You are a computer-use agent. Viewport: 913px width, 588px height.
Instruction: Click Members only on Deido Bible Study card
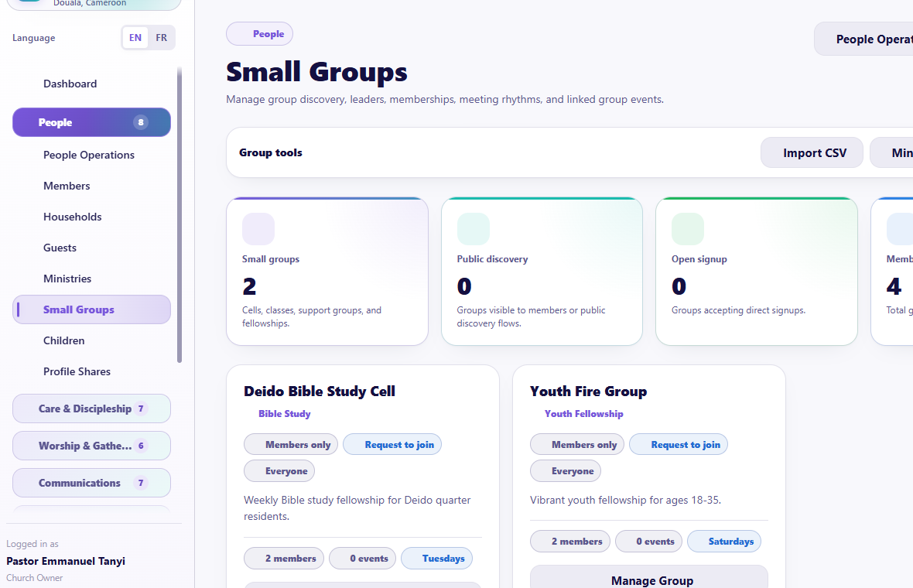(291, 445)
